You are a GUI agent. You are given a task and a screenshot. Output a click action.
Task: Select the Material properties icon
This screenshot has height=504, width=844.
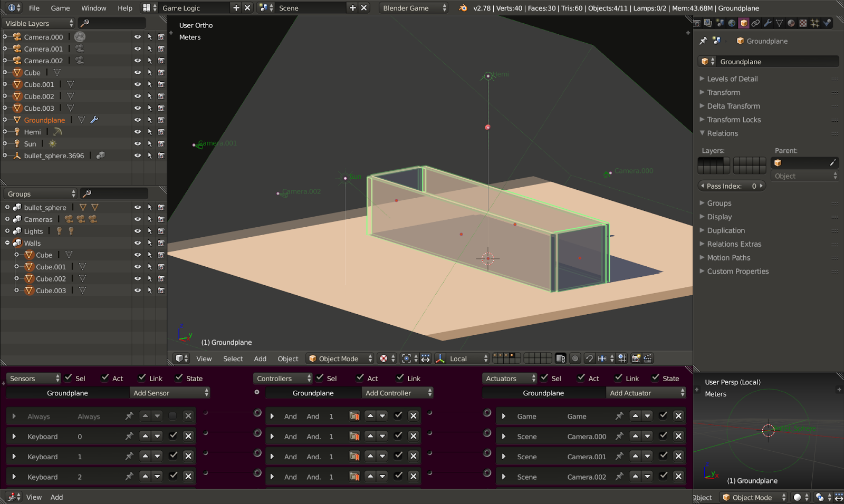(x=790, y=23)
